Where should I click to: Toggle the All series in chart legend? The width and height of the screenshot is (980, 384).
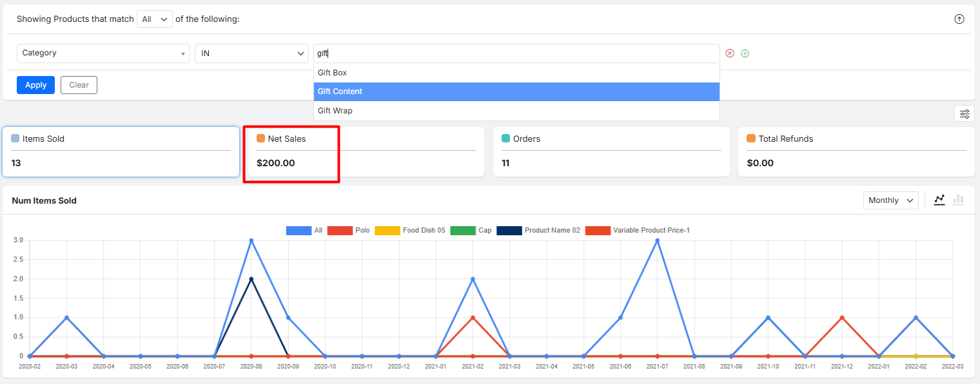click(304, 230)
